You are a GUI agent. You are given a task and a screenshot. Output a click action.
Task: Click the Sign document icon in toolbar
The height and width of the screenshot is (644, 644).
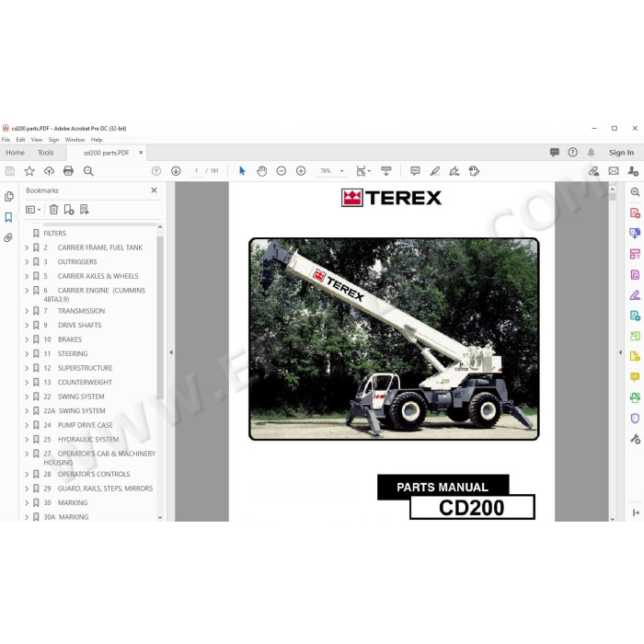point(454,171)
